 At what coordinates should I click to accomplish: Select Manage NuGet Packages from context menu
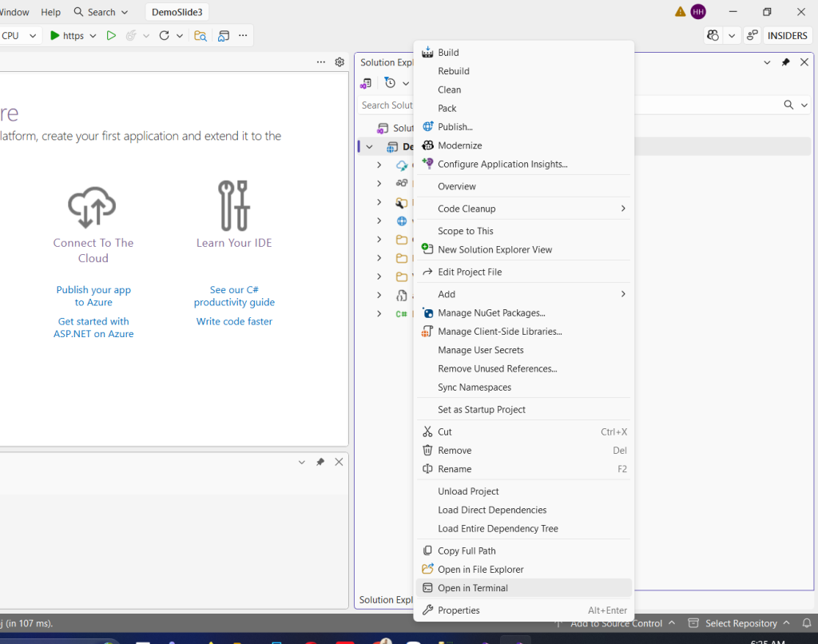pos(491,313)
